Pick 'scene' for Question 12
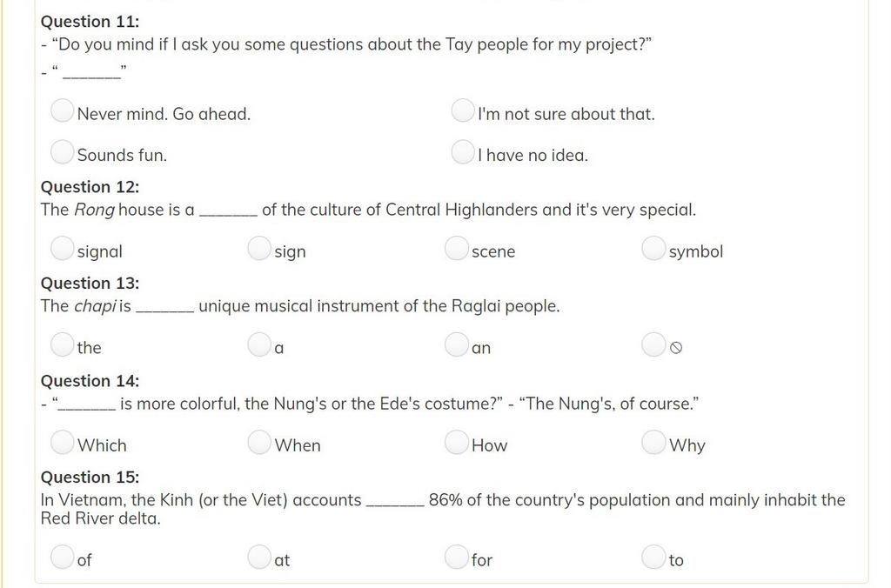891x588 pixels. coord(456,248)
